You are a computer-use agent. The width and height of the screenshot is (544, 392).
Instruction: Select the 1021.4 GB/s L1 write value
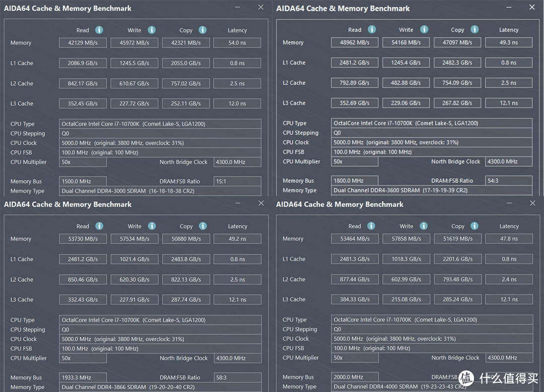pyautogui.click(x=134, y=259)
